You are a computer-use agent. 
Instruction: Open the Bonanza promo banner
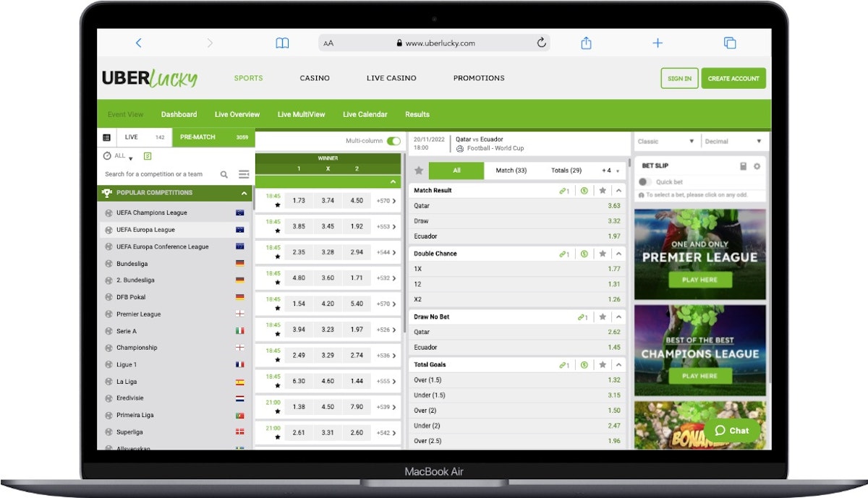click(699, 425)
